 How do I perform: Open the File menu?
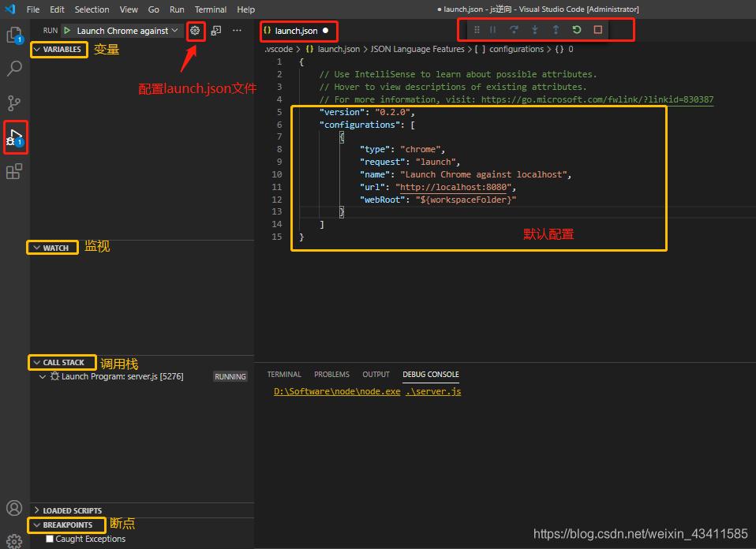point(33,9)
